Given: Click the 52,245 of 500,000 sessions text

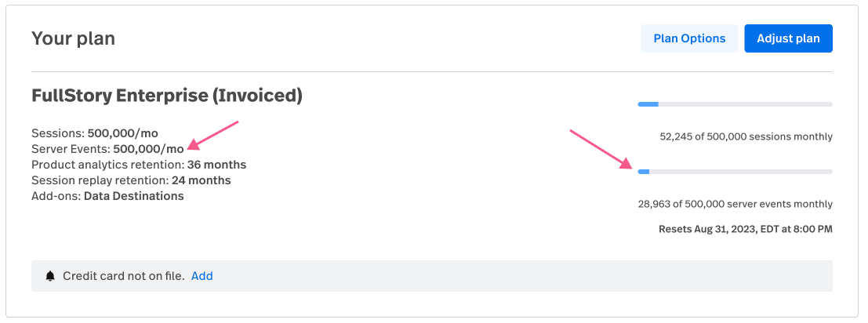Looking at the screenshot, I should (746, 136).
